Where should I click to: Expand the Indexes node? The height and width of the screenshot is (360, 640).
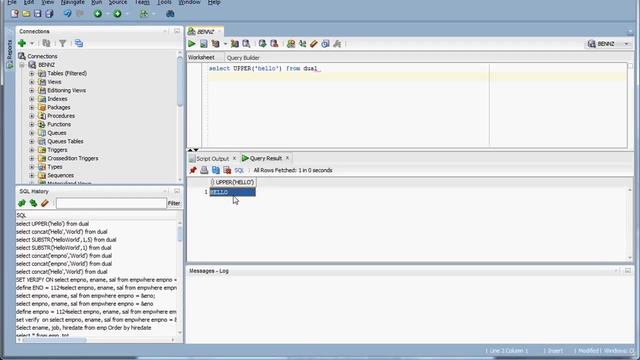pyautogui.click(x=32, y=99)
